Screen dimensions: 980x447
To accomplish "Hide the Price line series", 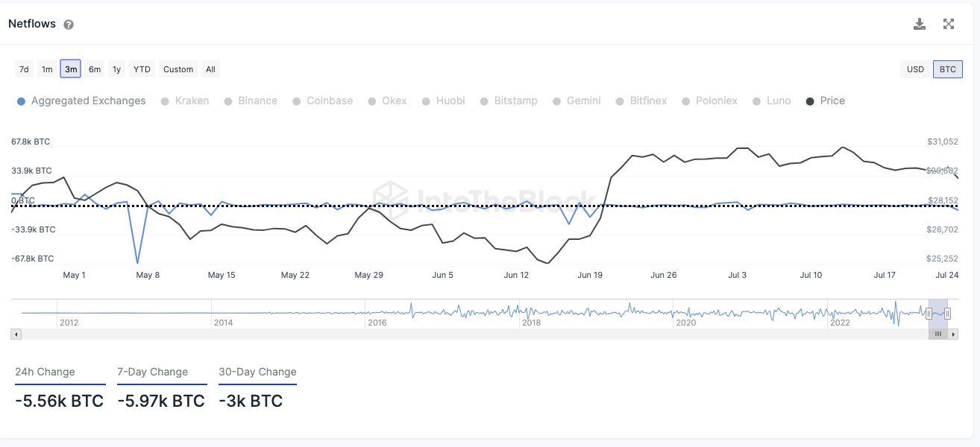I will tap(826, 101).
